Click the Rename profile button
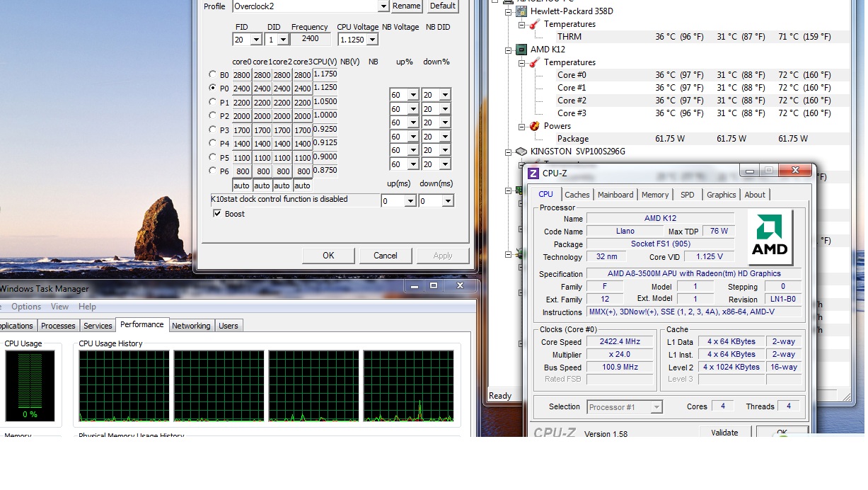The width and height of the screenshot is (868, 490). [407, 6]
